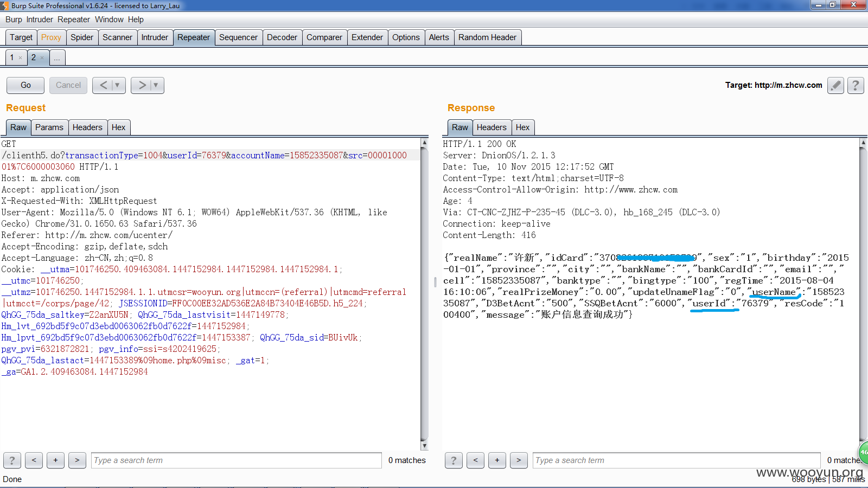
Task: Switch to the Scanner tab
Action: pos(117,37)
